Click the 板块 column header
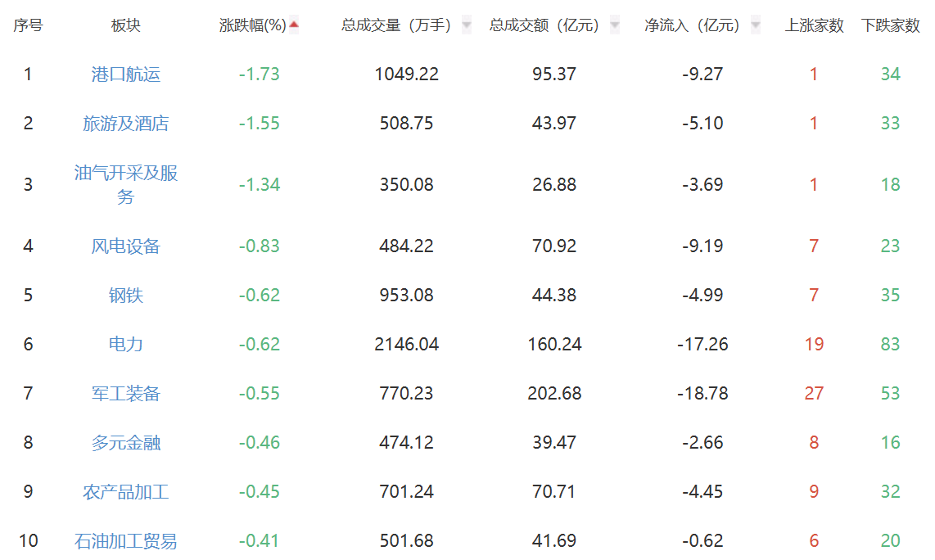The image size is (935, 560). tap(126, 25)
